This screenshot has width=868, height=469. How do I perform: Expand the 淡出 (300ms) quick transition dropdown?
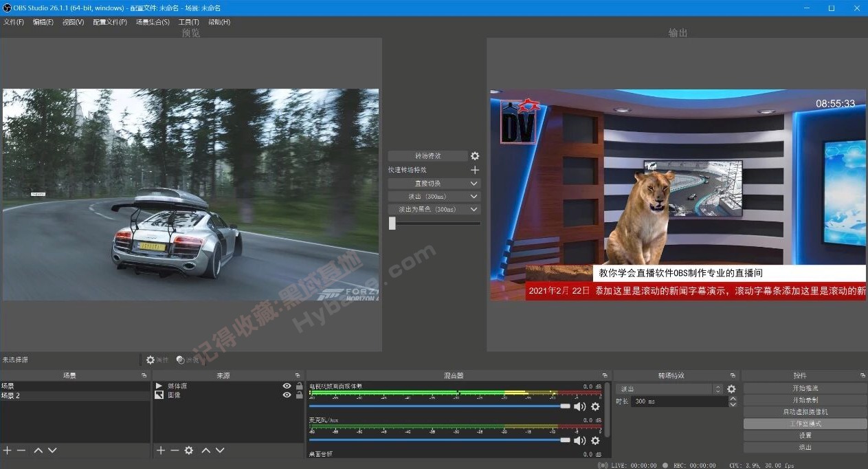point(474,196)
